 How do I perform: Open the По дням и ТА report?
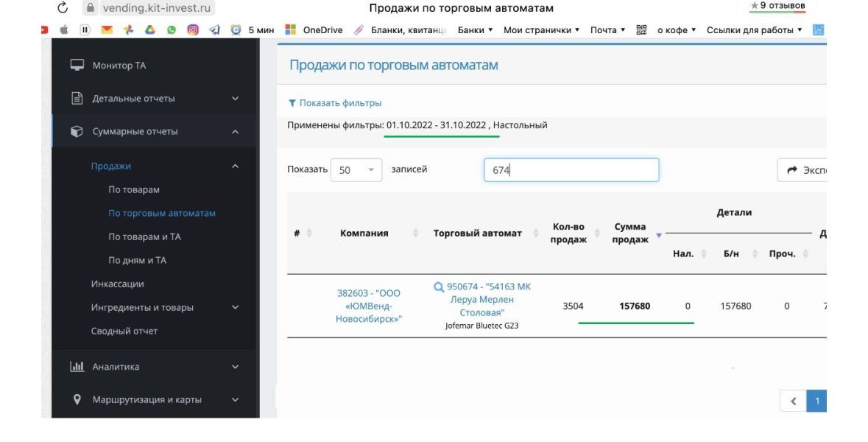coord(137,260)
